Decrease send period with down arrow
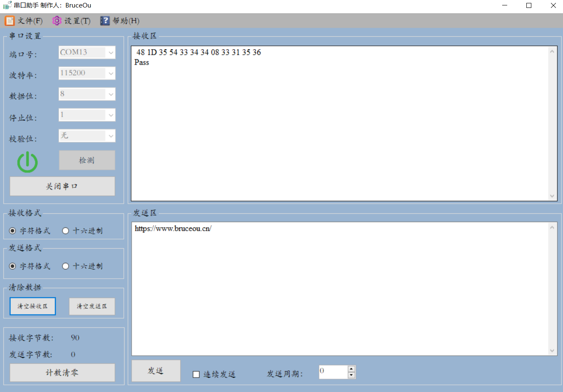The image size is (563, 392). pyautogui.click(x=351, y=375)
